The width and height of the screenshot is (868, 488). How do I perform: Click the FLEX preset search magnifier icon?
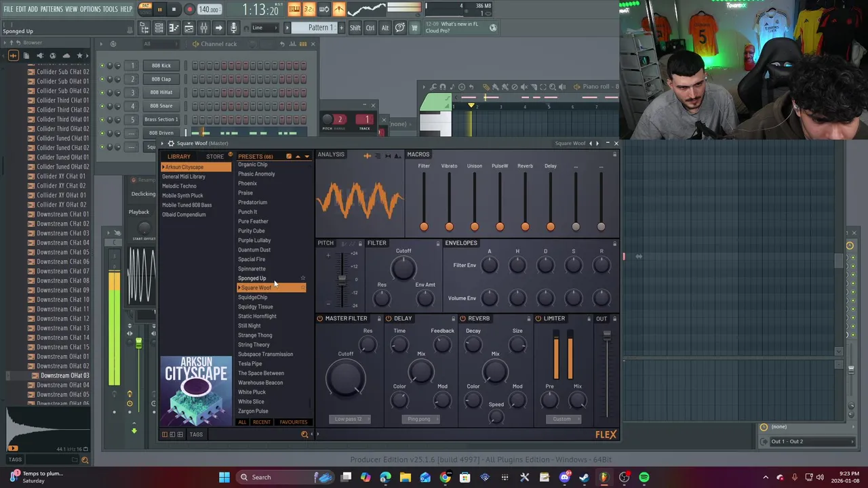coord(304,434)
